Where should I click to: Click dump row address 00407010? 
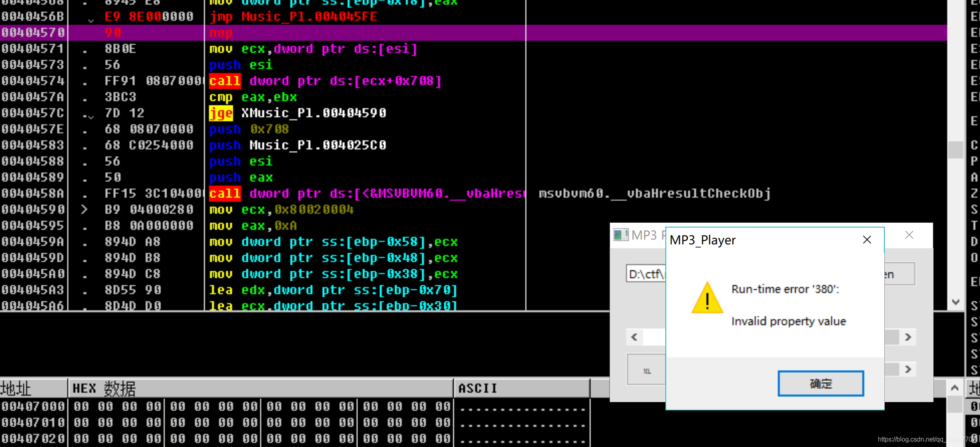point(33,422)
